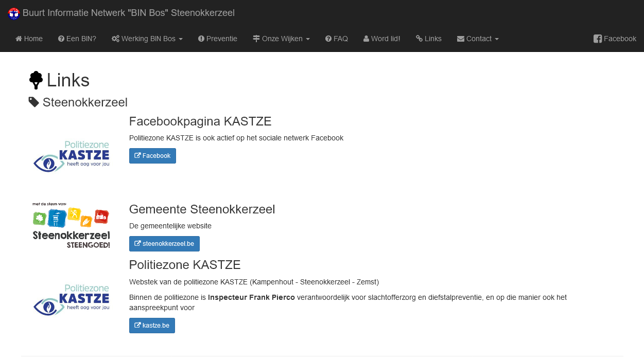Click the home icon in the navigation
The height and width of the screenshot is (360, 644).
(x=19, y=39)
